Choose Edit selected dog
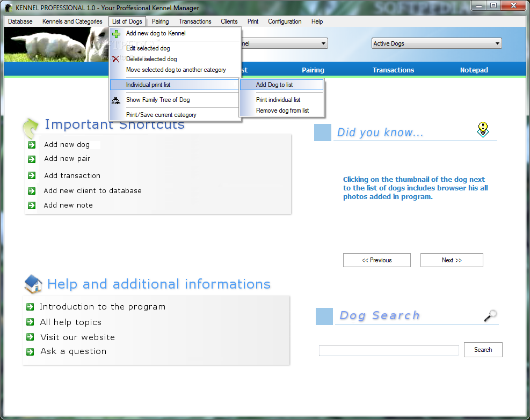The width and height of the screenshot is (530, 420). (x=175, y=48)
